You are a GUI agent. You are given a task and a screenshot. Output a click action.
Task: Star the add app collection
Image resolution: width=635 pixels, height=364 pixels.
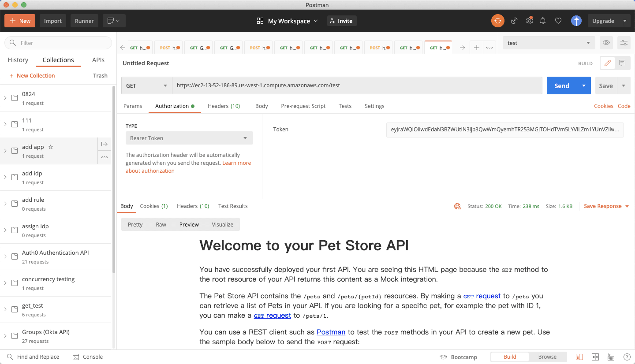tap(51, 147)
